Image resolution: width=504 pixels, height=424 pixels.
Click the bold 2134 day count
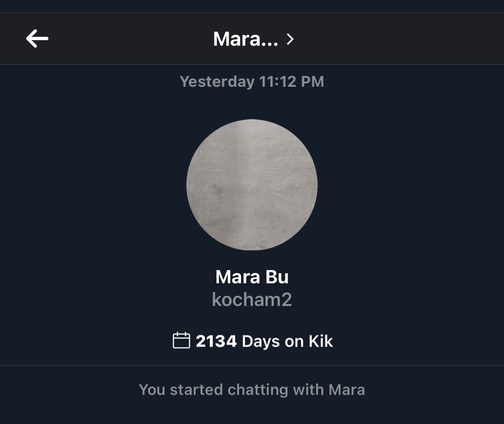pos(216,341)
